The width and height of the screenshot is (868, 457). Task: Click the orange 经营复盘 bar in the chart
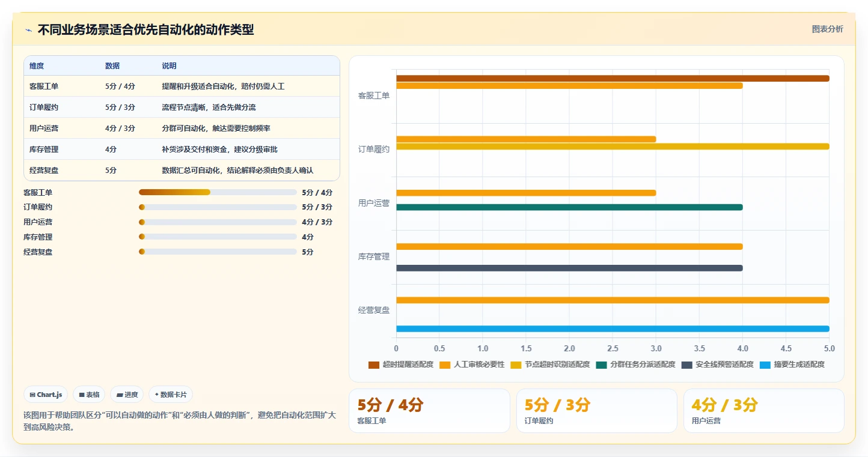pyautogui.click(x=613, y=300)
